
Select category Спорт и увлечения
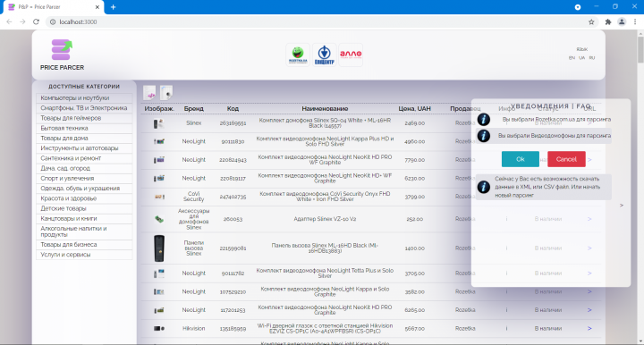click(84, 179)
